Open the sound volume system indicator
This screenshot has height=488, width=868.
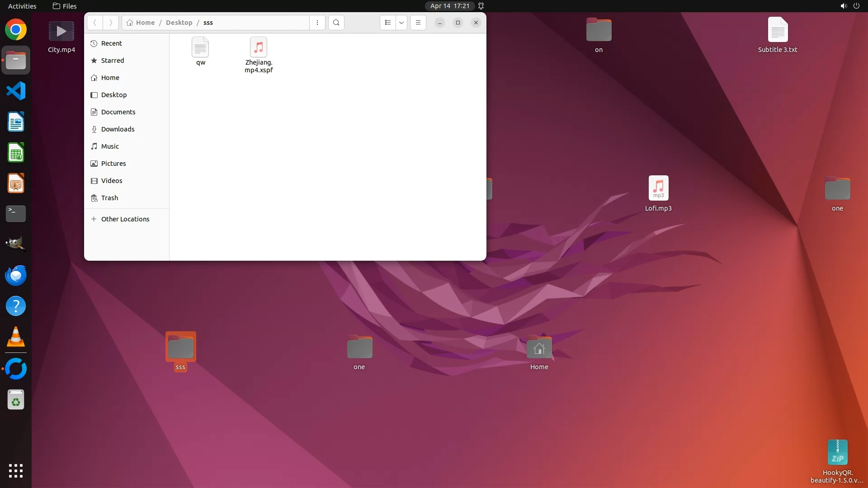pos(843,6)
